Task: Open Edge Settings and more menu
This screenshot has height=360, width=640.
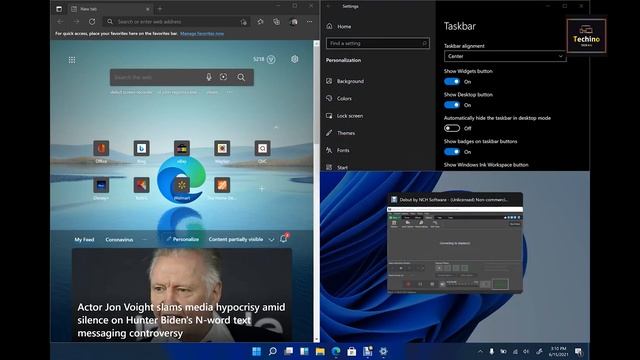Action: 310,22
